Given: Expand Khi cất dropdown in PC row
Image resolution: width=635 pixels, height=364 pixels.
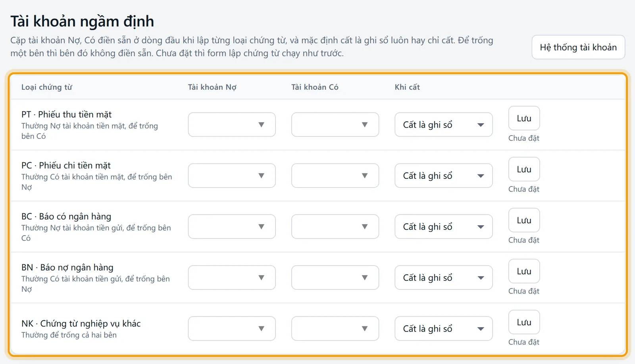Looking at the screenshot, I should coord(443,176).
